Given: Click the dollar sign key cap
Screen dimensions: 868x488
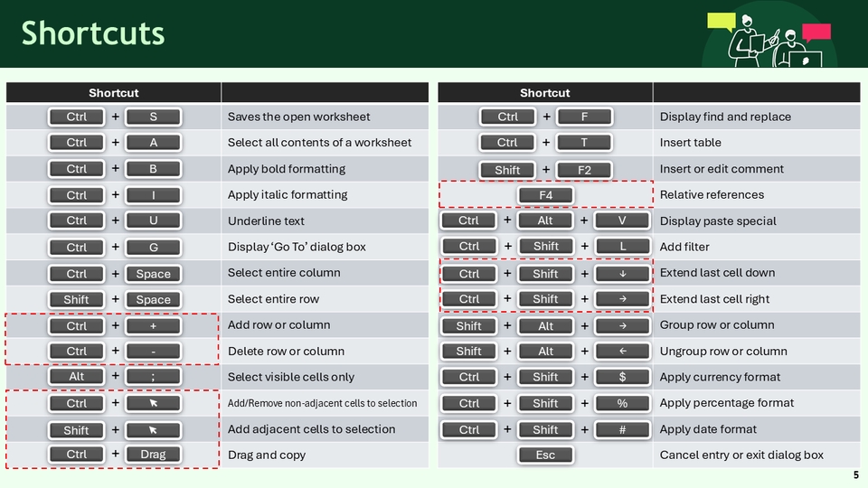Looking at the screenshot, I should click(x=622, y=377).
